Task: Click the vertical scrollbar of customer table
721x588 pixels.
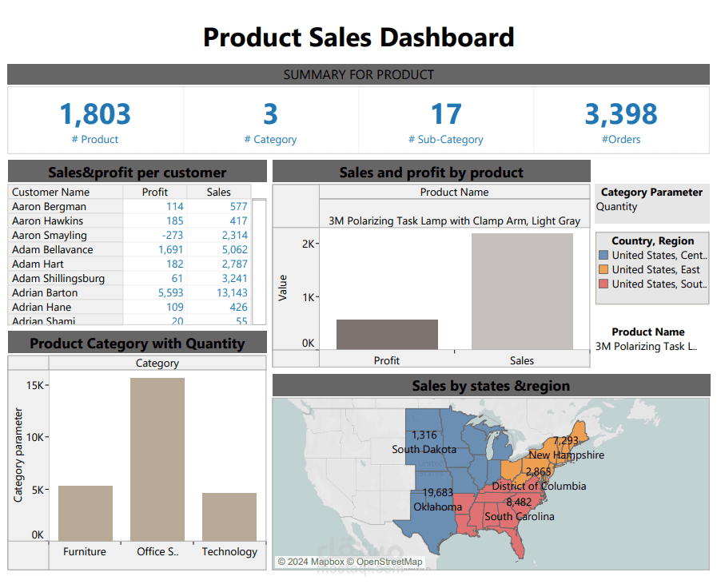Action: pyautogui.click(x=259, y=261)
